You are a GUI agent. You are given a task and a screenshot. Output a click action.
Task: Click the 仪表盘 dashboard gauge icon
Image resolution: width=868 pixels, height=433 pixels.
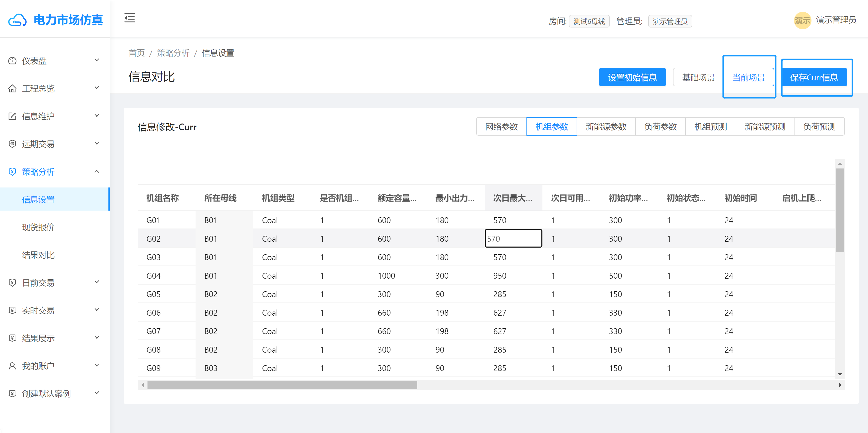click(x=12, y=61)
